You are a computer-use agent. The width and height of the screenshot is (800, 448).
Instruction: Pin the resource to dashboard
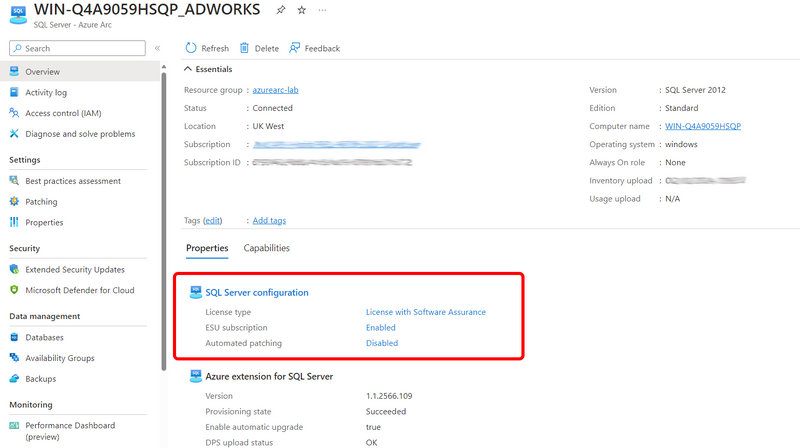click(x=281, y=10)
